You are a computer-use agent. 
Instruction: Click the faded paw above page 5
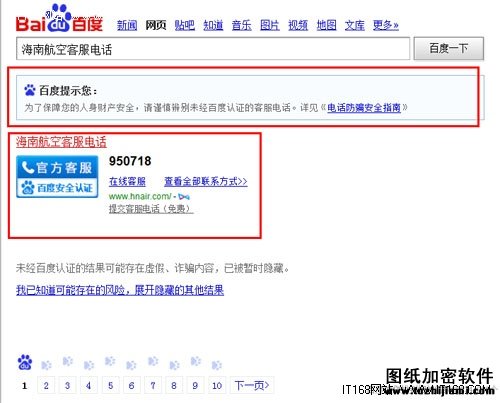(x=110, y=361)
